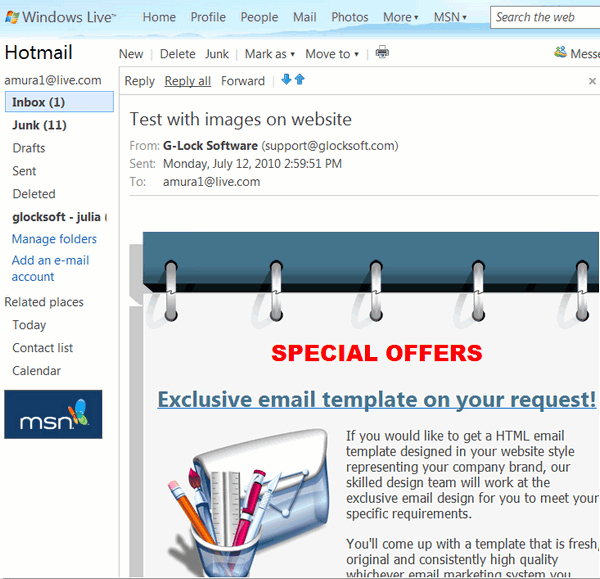Image resolution: width=600 pixels, height=579 pixels.
Task: Click the Windows Live logo
Action: [x=60, y=17]
